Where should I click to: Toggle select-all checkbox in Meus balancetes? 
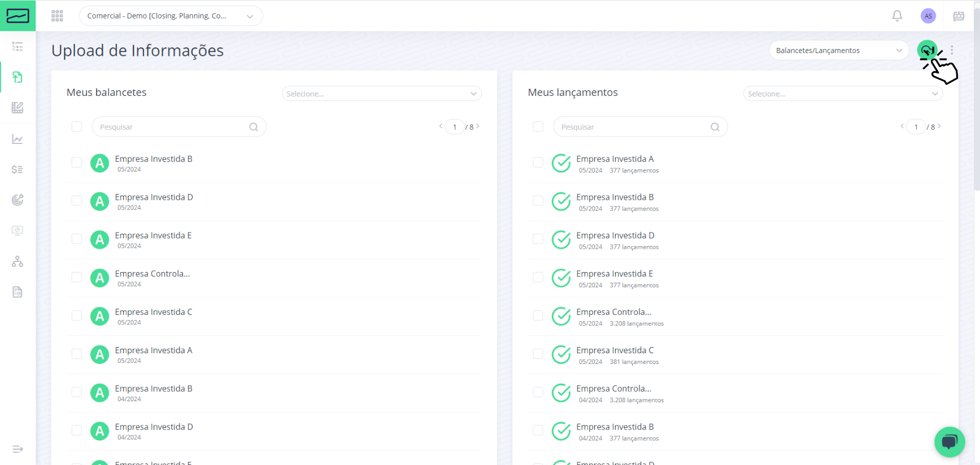click(77, 127)
